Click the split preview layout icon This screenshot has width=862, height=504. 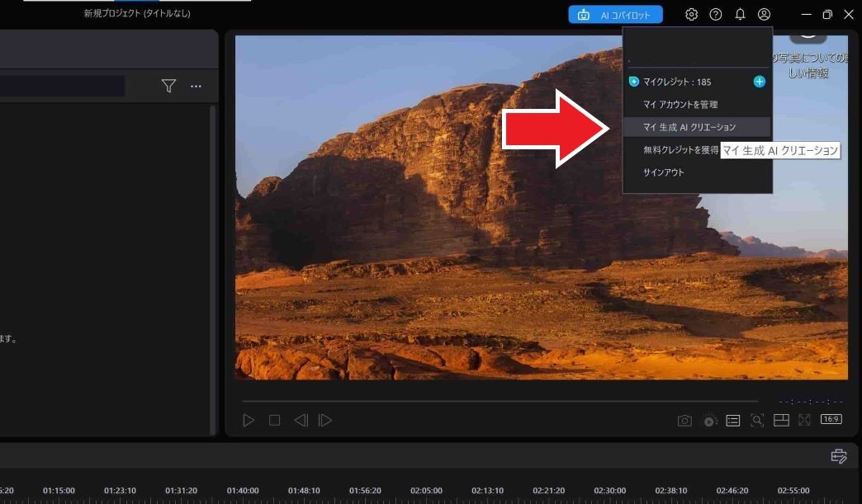[x=781, y=421]
